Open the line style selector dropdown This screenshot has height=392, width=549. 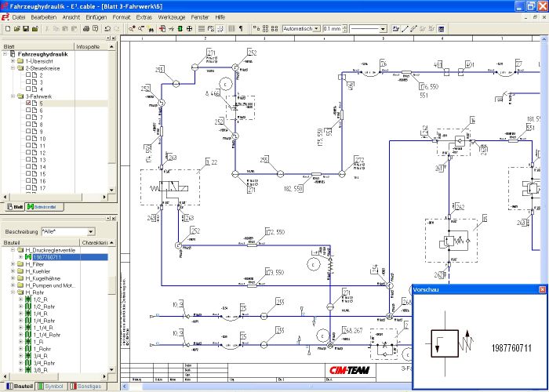(383, 29)
